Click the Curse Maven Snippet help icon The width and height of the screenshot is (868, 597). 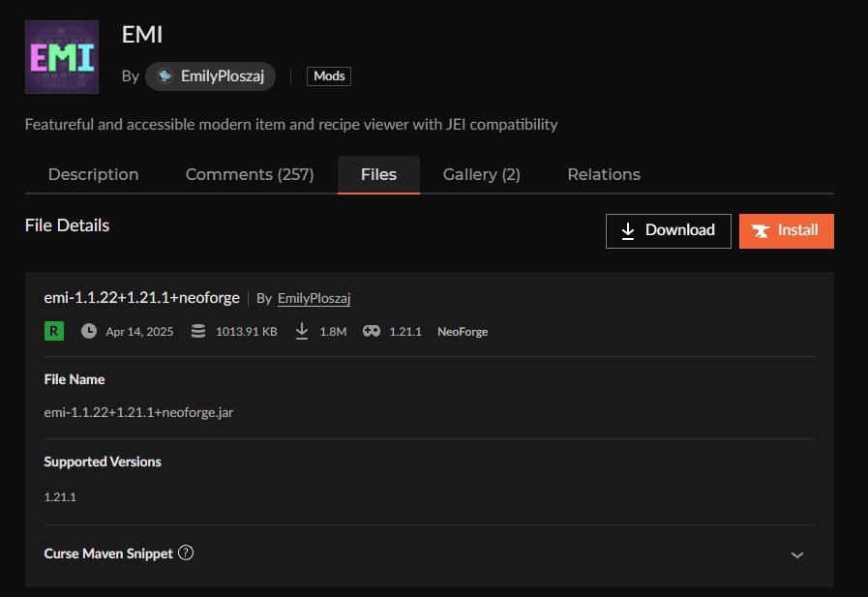pos(187,553)
